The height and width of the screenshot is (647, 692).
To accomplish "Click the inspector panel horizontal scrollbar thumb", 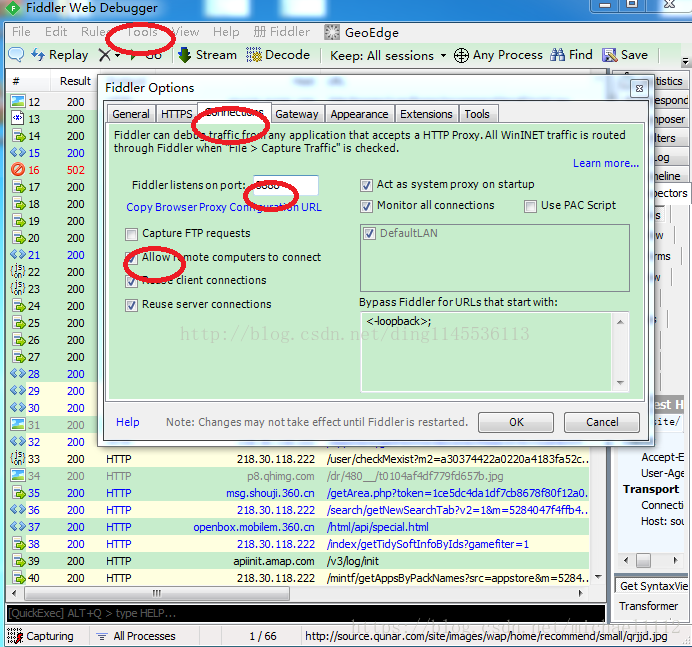I will (x=643, y=560).
